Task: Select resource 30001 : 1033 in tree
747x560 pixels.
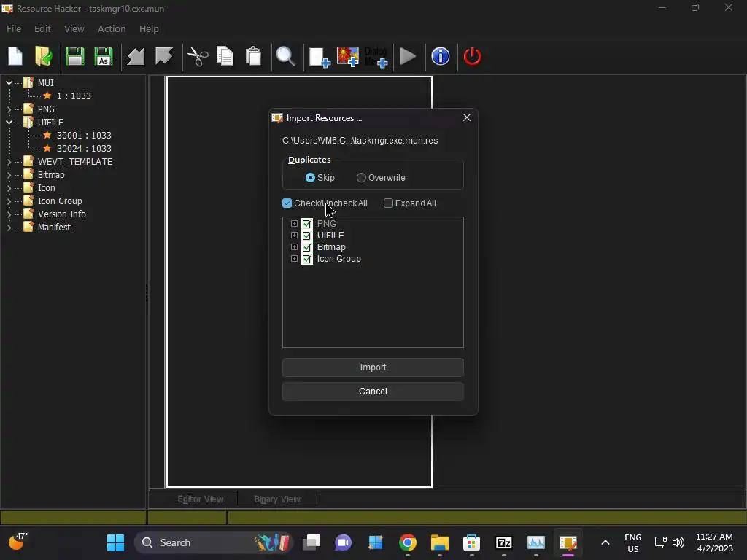Action: (x=84, y=135)
